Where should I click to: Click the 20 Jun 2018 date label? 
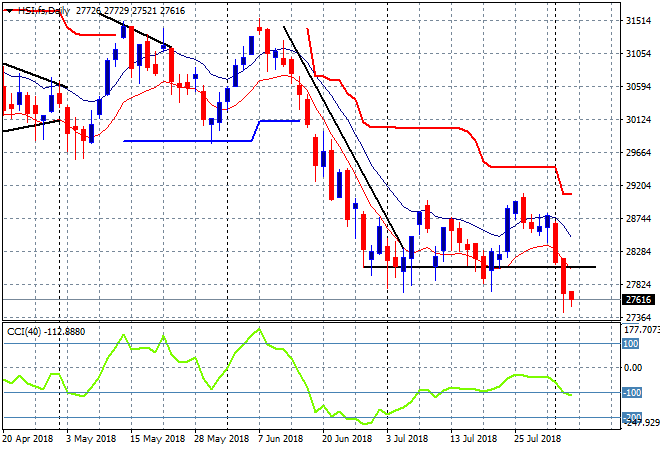tap(347, 439)
